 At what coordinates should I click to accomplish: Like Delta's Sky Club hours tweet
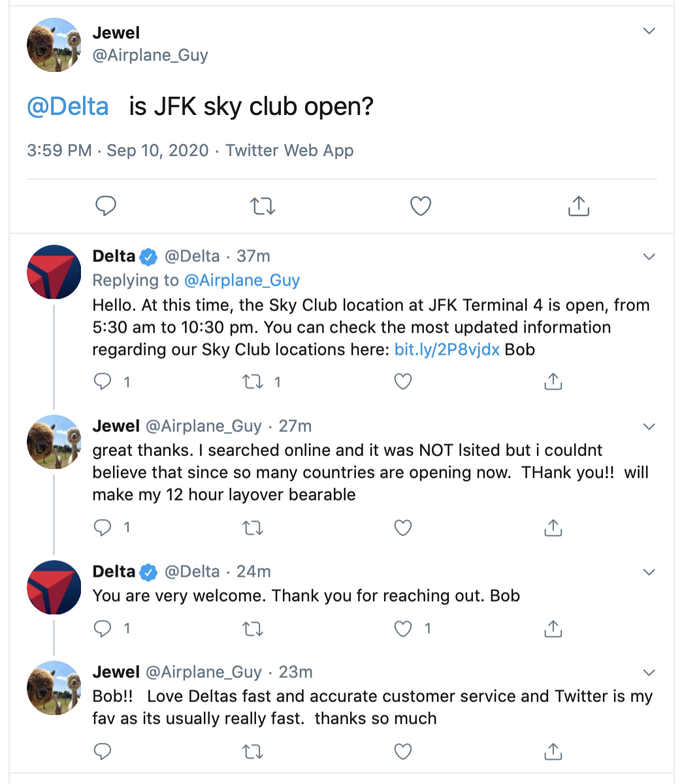pos(403,382)
